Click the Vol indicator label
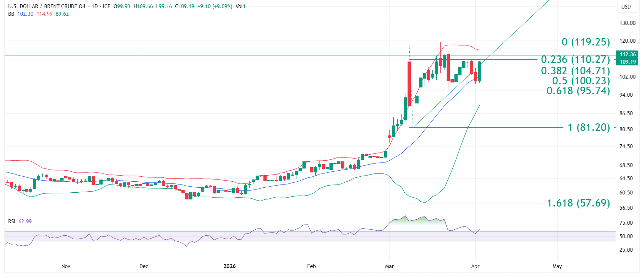 (x=240, y=6)
